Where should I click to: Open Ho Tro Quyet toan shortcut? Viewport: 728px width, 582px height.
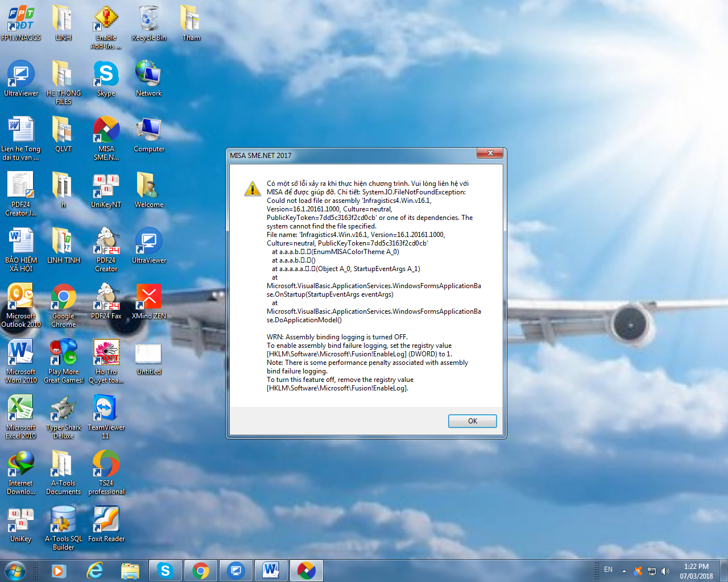coord(106,361)
